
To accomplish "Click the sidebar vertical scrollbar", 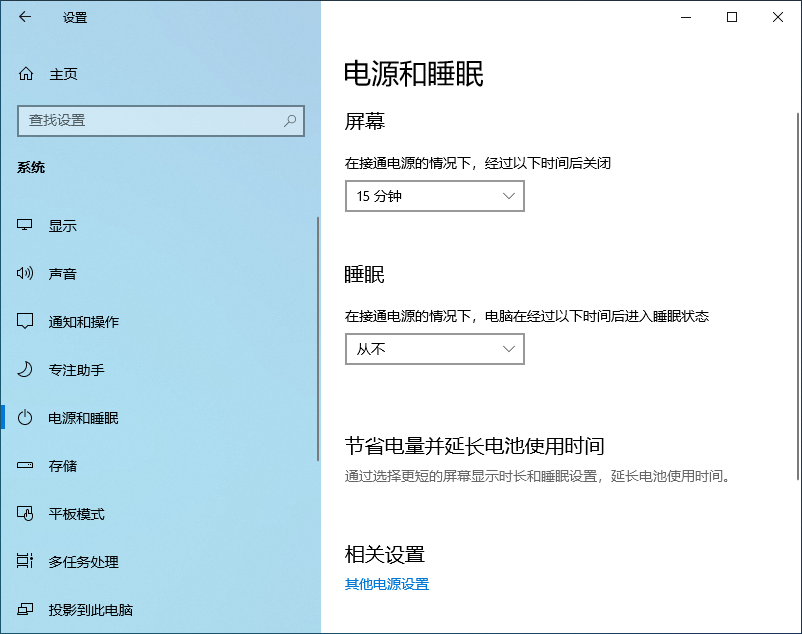I will pos(318,340).
